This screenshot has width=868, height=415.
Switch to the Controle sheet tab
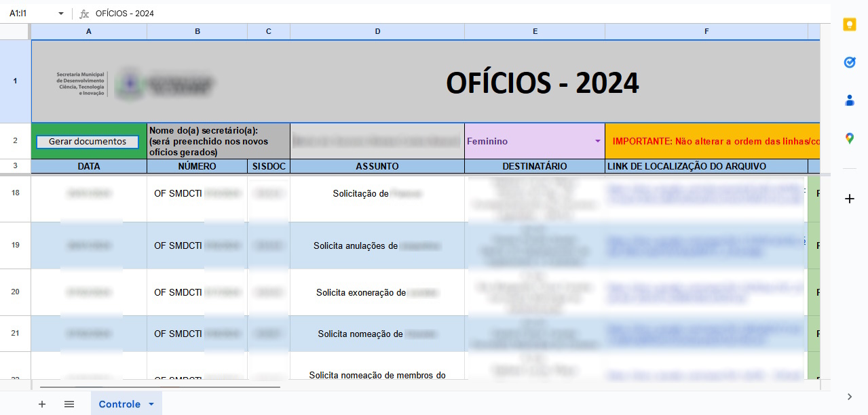pos(121,403)
